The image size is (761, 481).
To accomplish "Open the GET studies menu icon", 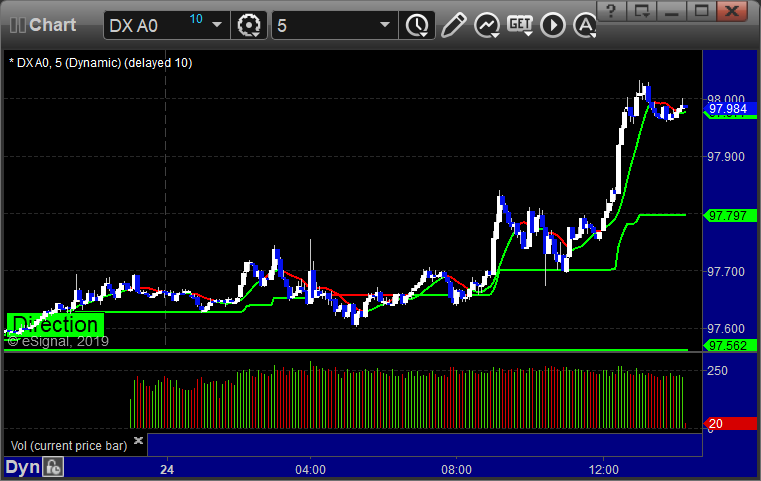I will point(520,25).
